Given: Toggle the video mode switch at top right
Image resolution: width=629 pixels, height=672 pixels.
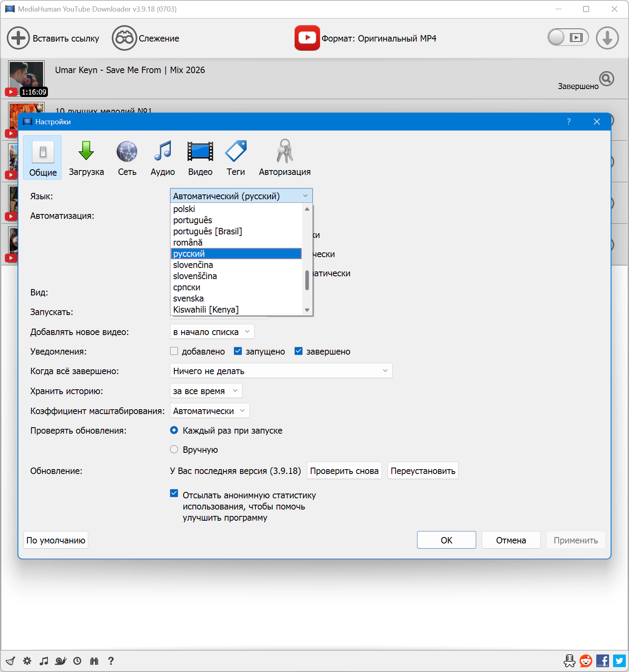Looking at the screenshot, I should click(568, 38).
